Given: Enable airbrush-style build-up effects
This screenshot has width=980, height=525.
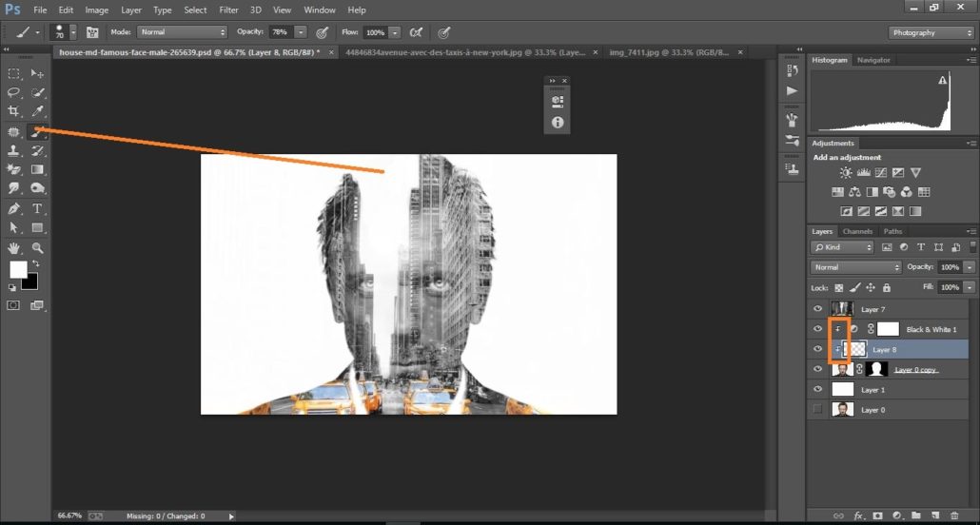Looking at the screenshot, I should [x=416, y=32].
